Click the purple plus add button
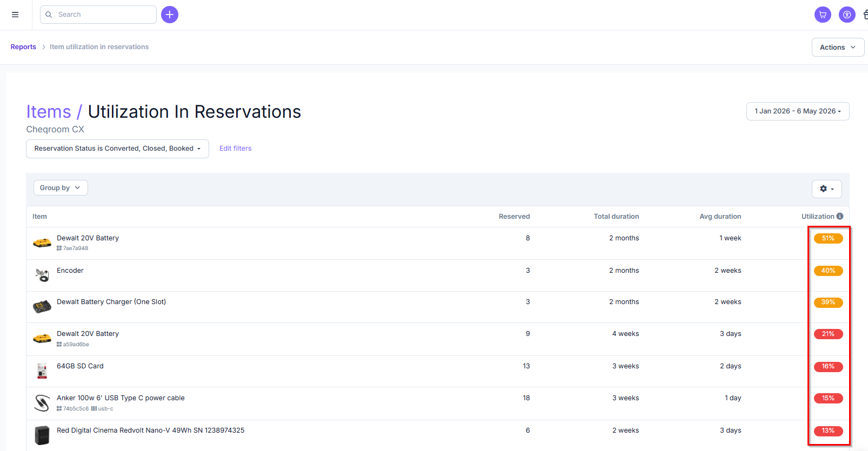 click(x=170, y=15)
